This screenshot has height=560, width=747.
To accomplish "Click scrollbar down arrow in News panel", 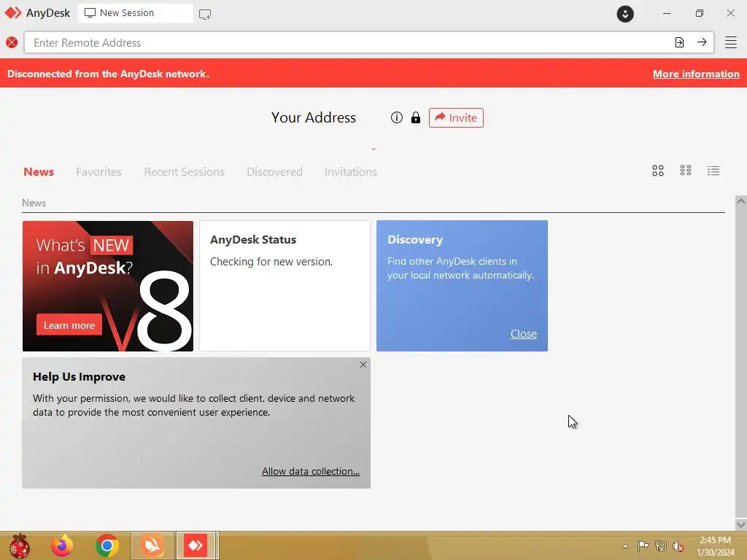I will pyautogui.click(x=741, y=524).
